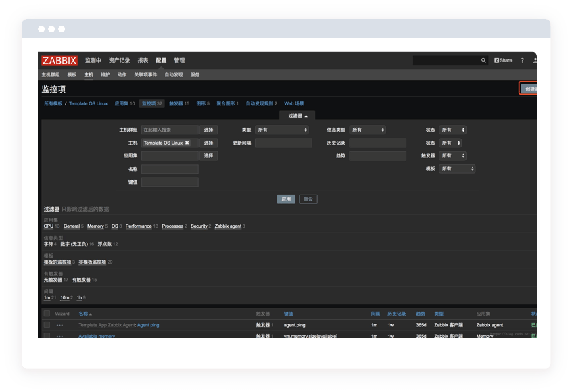
Task: Switch to the 监控项 32 tab
Action: [151, 103]
